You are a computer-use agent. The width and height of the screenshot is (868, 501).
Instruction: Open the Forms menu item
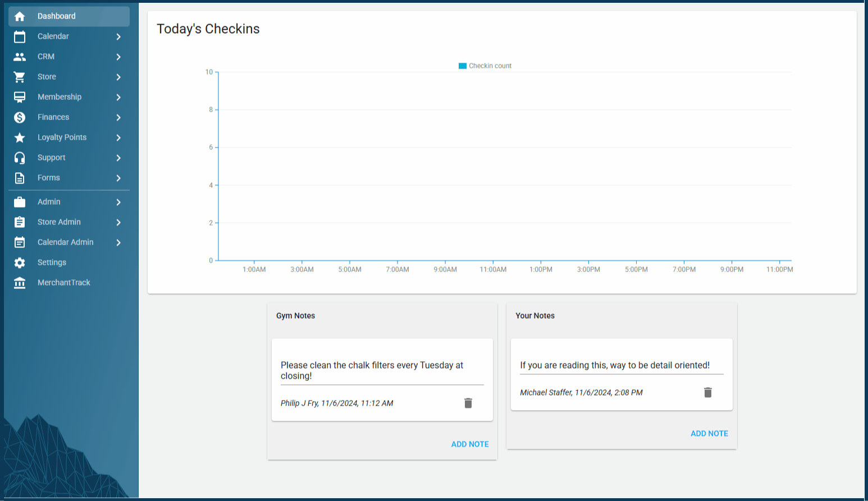point(49,178)
